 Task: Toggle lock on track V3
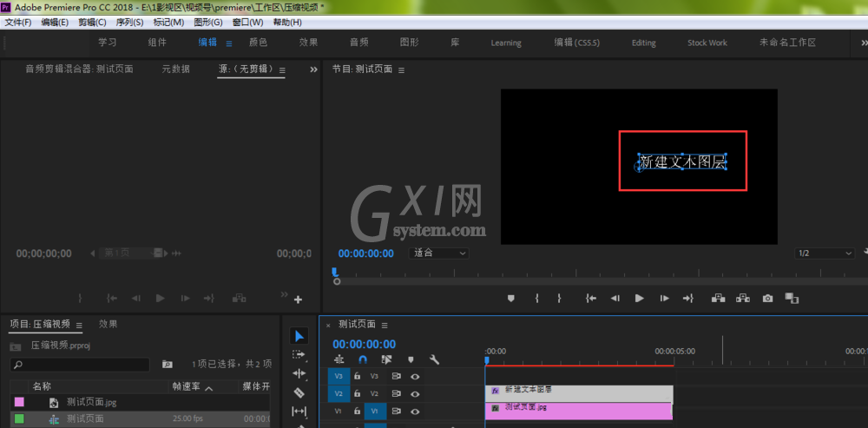coord(357,376)
